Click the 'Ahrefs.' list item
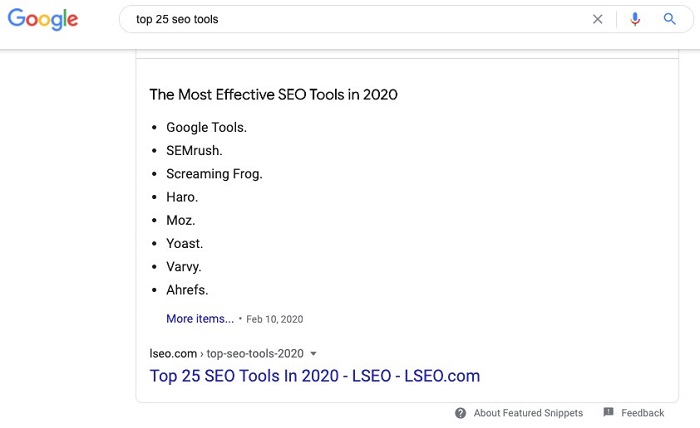700x428 pixels. pos(187,290)
